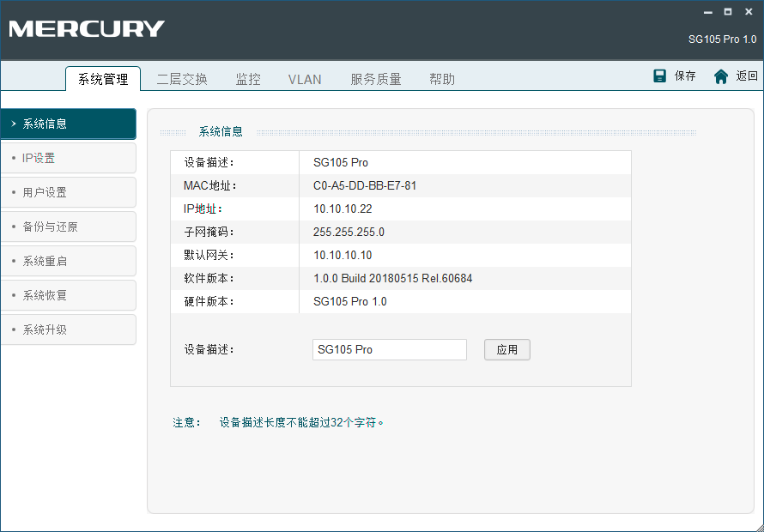Open 备份与还原 in the sidebar
764x532 pixels.
pyautogui.click(x=68, y=227)
